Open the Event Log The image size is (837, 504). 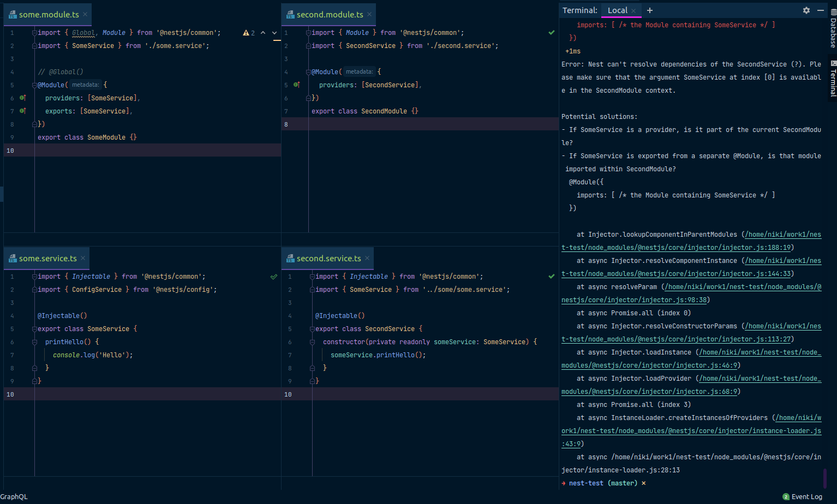pyautogui.click(x=803, y=497)
